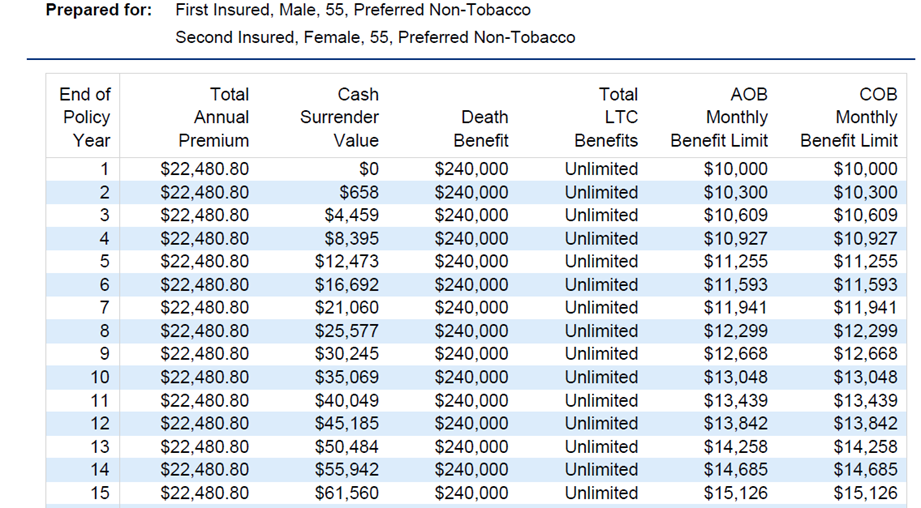Click the First Insured details line
The image size is (921, 508).
coord(352,10)
